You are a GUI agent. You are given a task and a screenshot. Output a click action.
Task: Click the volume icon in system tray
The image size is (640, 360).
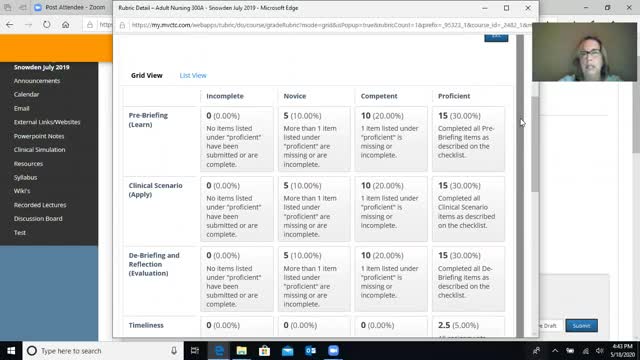click(599, 351)
